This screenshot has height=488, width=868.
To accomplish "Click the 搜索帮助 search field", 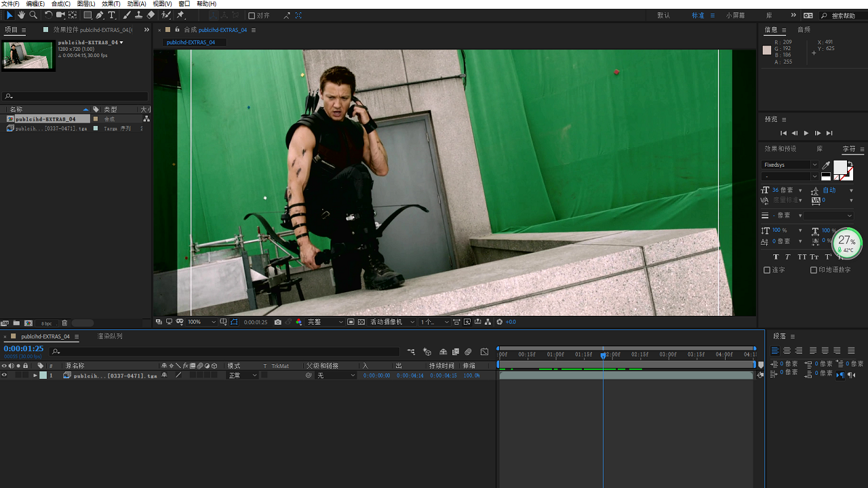I will click(x=843, y=15).
